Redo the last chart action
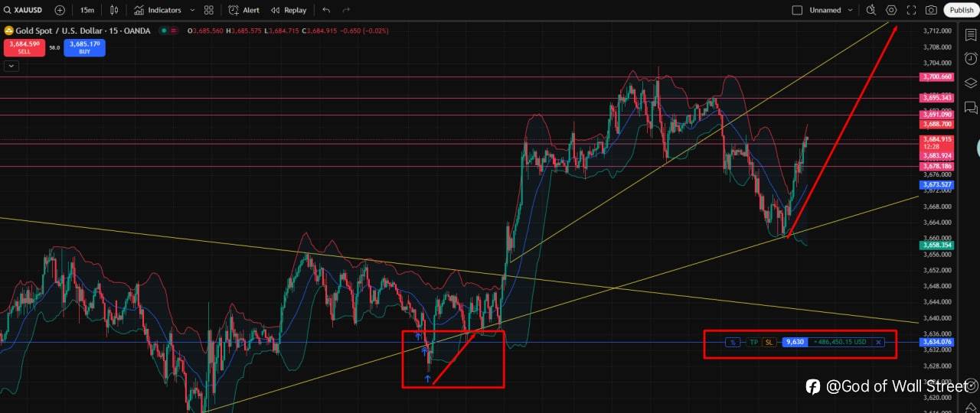The image size is (980, 413). (x=346, y=10)
